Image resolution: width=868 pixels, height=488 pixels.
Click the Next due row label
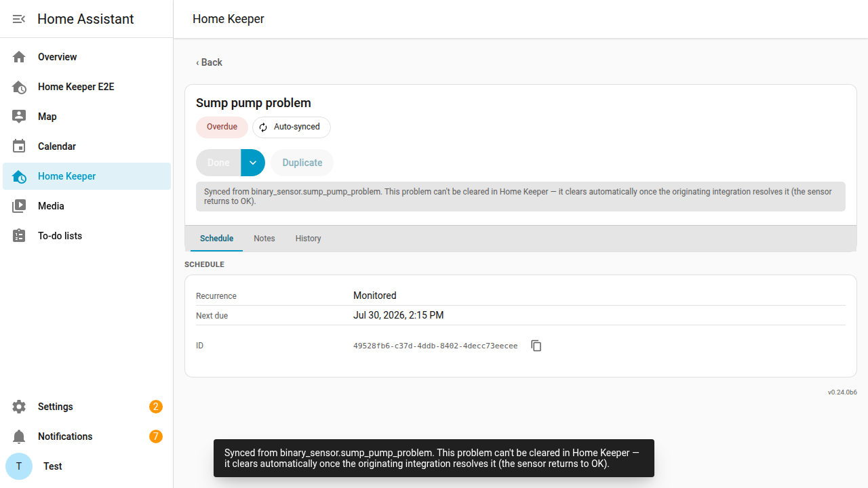(212, 316)
